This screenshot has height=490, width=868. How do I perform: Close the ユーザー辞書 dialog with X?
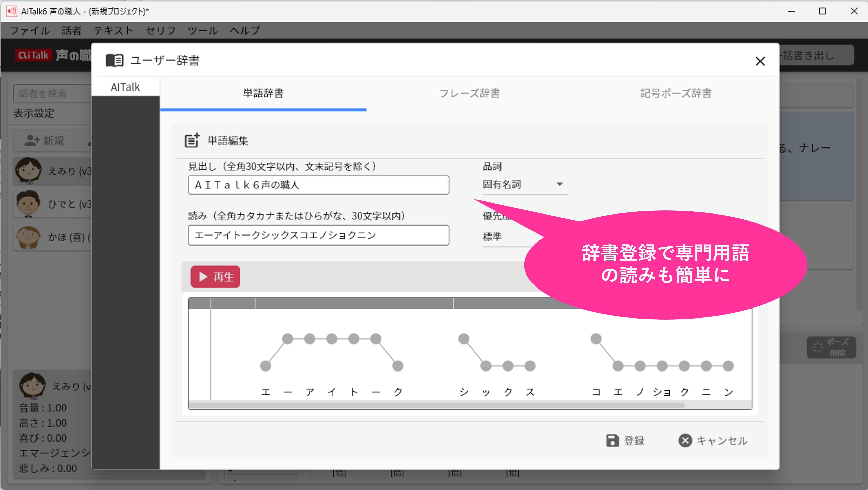click(760, 61)
